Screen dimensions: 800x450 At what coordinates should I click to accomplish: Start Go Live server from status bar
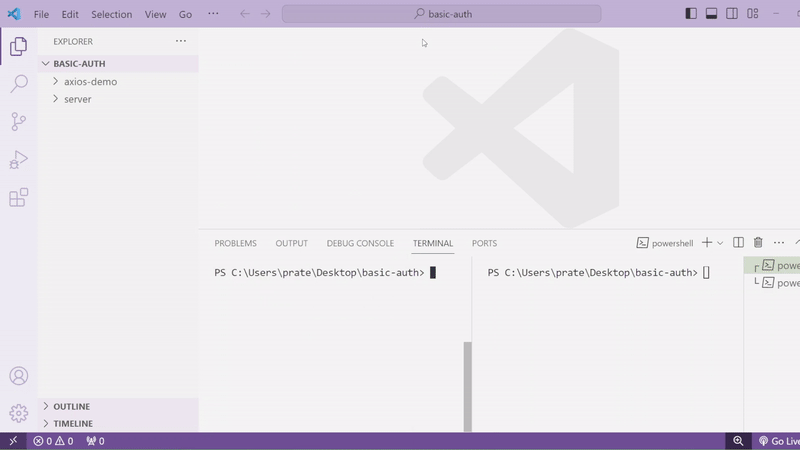point(779,441)
